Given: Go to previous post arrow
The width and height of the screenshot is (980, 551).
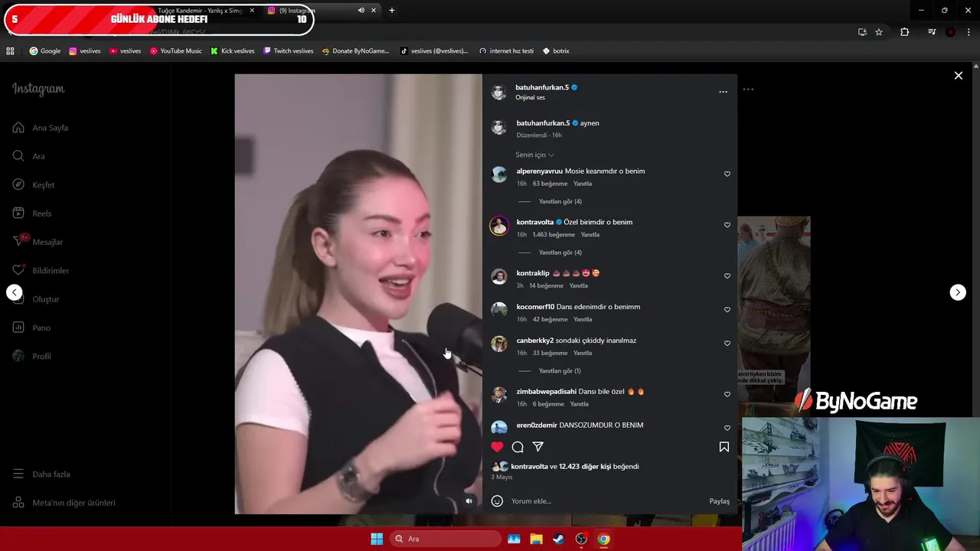Looking at the screenshot, I should click(x=15, y=292).
